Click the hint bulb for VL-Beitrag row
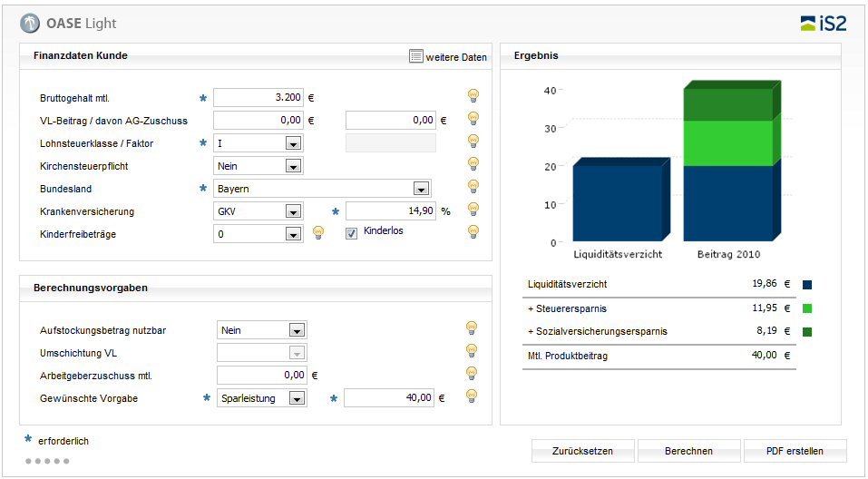The height and width of the screenshot is (479, 868). [473, 119]
